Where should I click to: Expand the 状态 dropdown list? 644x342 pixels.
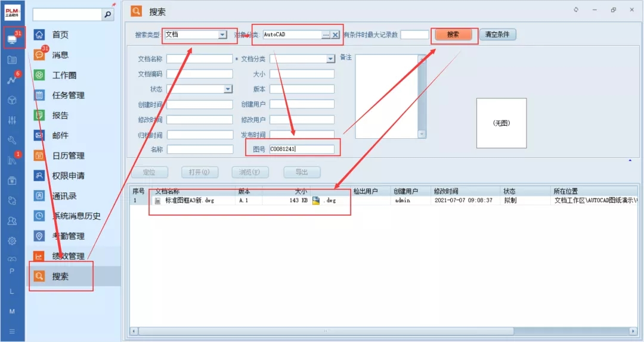[228, 89]
